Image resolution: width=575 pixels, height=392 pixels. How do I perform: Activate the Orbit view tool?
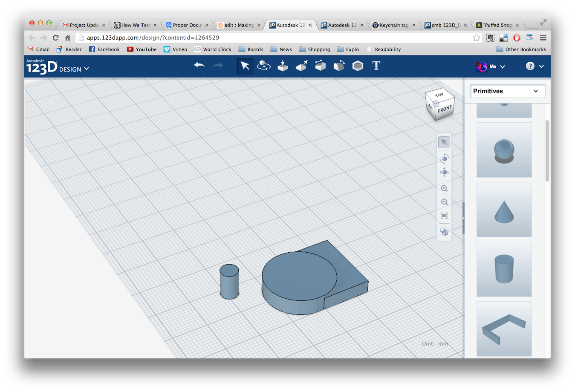444,159
